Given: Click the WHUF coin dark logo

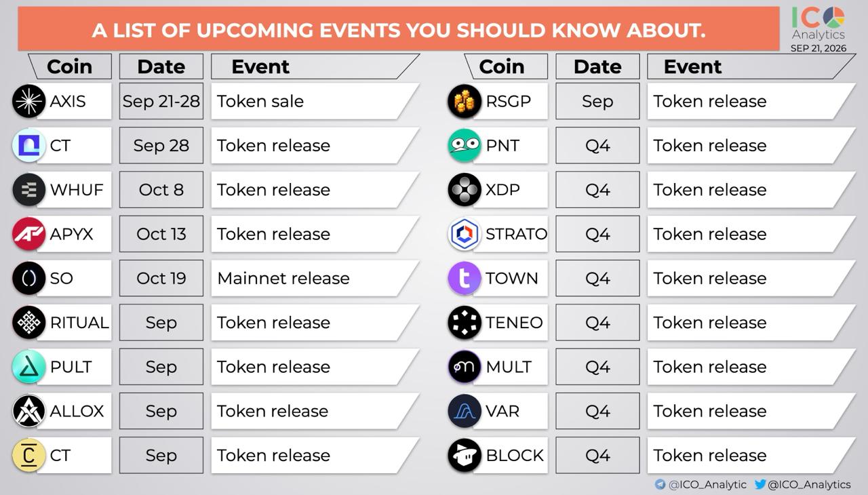Looking at the screenshot, I should pos(28,190).
